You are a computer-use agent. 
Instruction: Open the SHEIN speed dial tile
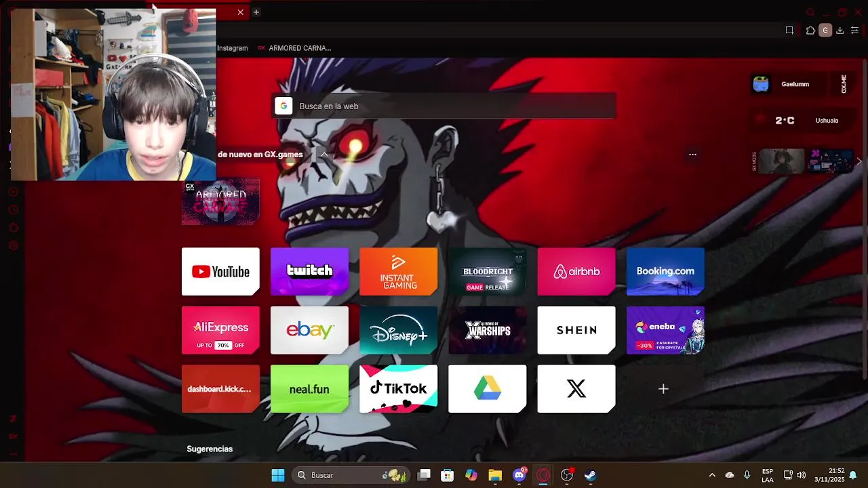576,330
